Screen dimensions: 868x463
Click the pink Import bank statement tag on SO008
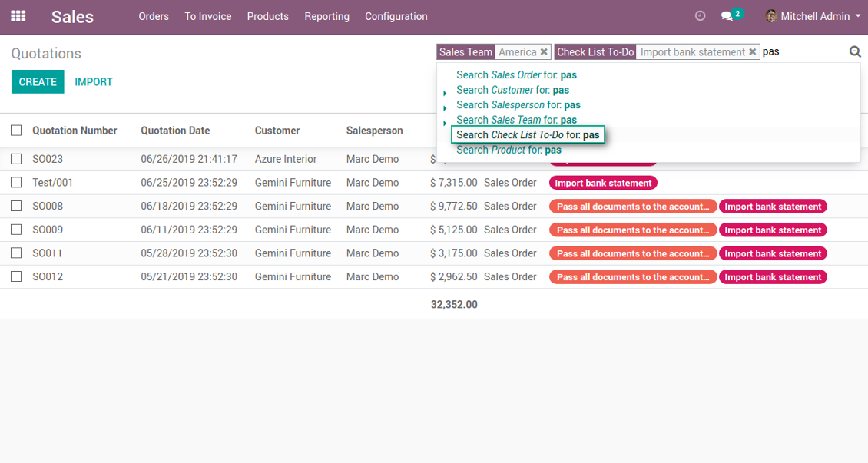pos(773,207)
